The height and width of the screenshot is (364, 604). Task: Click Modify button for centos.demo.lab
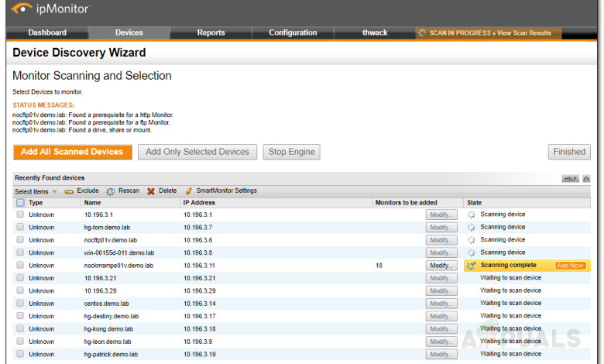[x=441, y=304]
